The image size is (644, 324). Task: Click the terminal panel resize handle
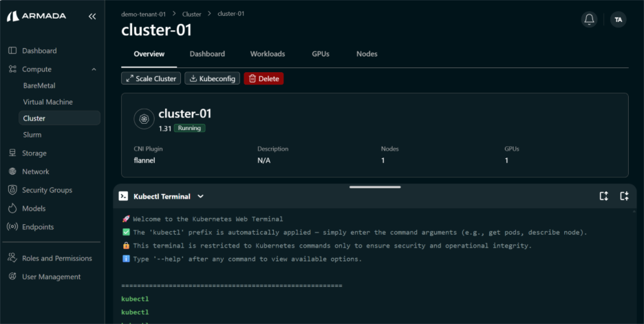375,187
